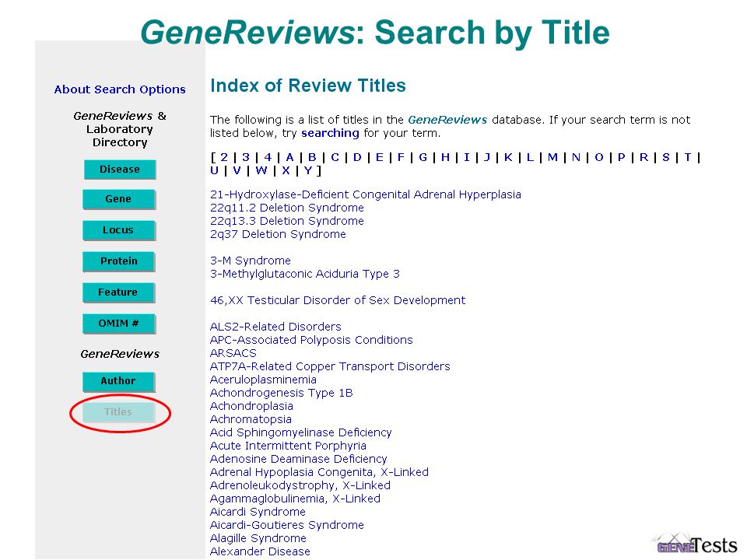Jump to letter P in index
The height and width of the screenshot is (560, 747).
pos(621,157)
